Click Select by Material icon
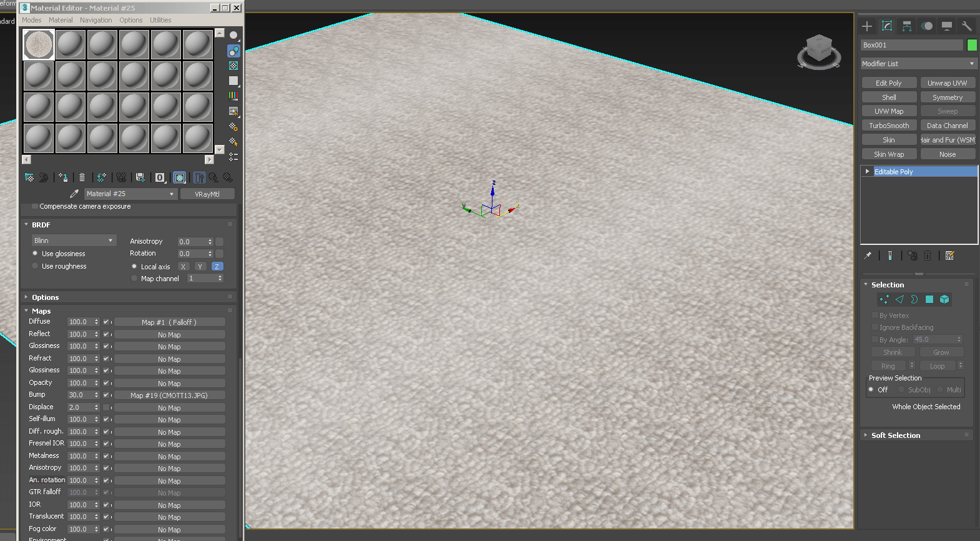The image size is (980, 541). [x=233, y=142]
